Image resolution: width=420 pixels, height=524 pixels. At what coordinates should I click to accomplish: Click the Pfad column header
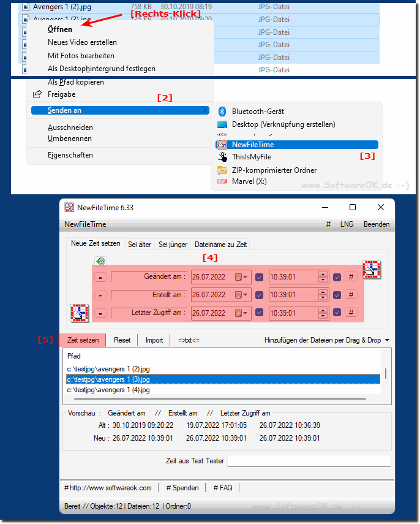(74, 356)
